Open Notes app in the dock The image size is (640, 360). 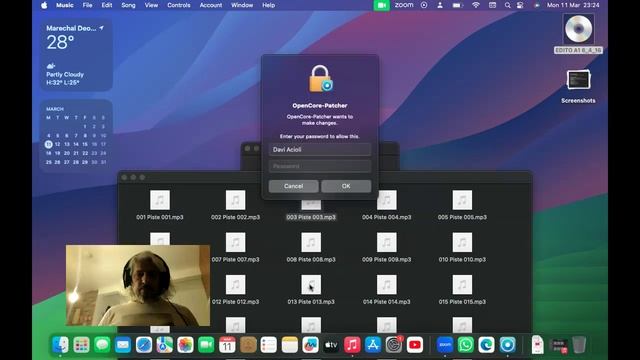tap(289, 345)
